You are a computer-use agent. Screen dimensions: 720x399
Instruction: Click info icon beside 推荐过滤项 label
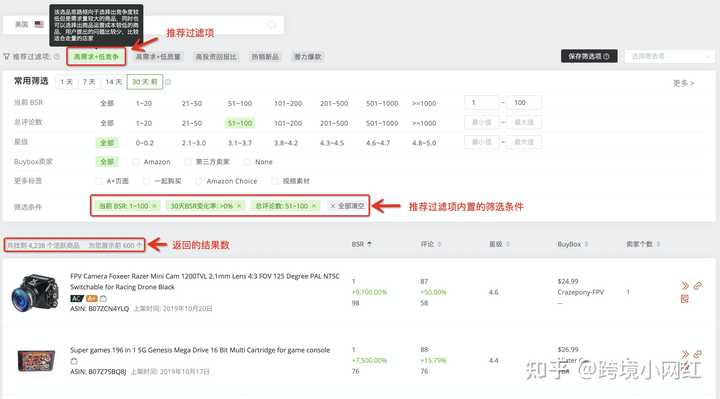click(x=57, y=56)
